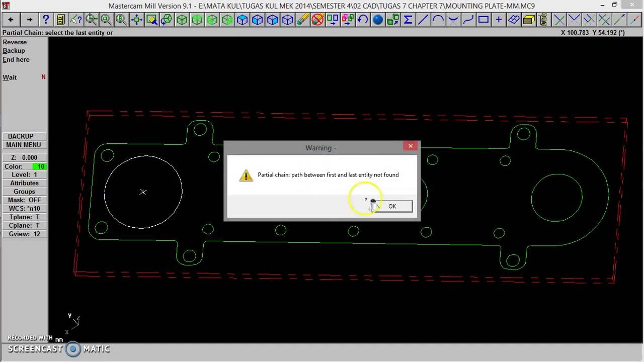644x362 pixels.
Task: Open the Attributes button
Action: [x=24, y=183]
